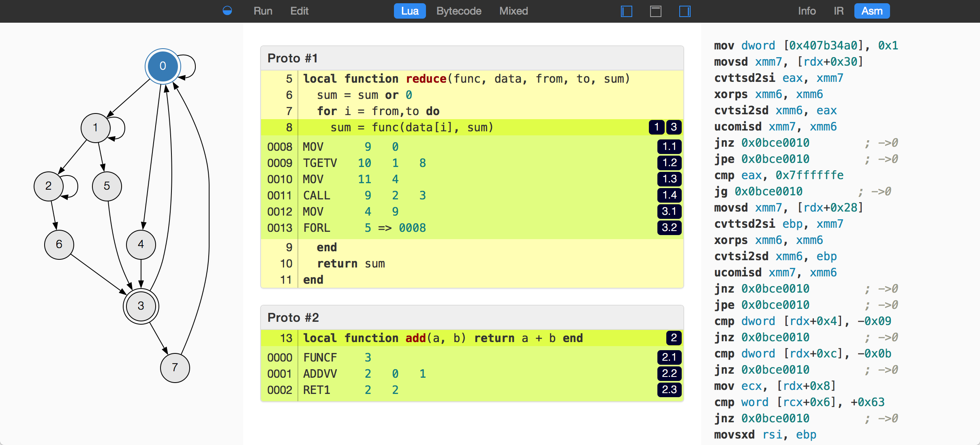Toggle center panel layout icon

(656, 11)
